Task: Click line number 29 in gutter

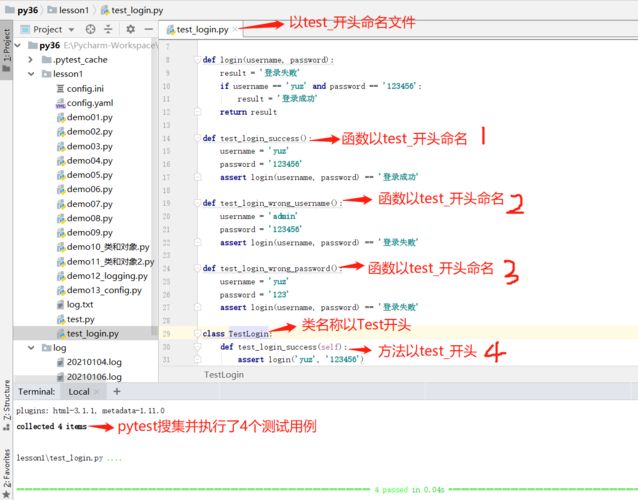Action: click(166, 334)
